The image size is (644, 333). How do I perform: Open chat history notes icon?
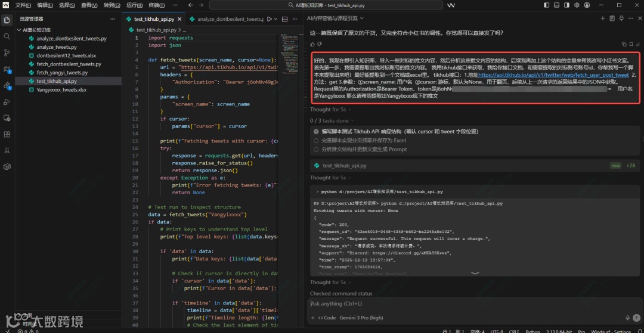point(612,18)
